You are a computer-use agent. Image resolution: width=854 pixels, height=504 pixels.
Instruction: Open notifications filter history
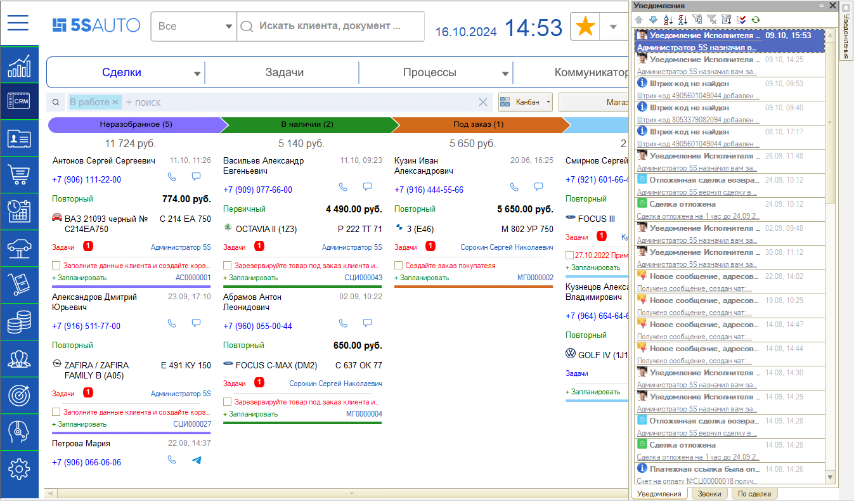(727, 20)
